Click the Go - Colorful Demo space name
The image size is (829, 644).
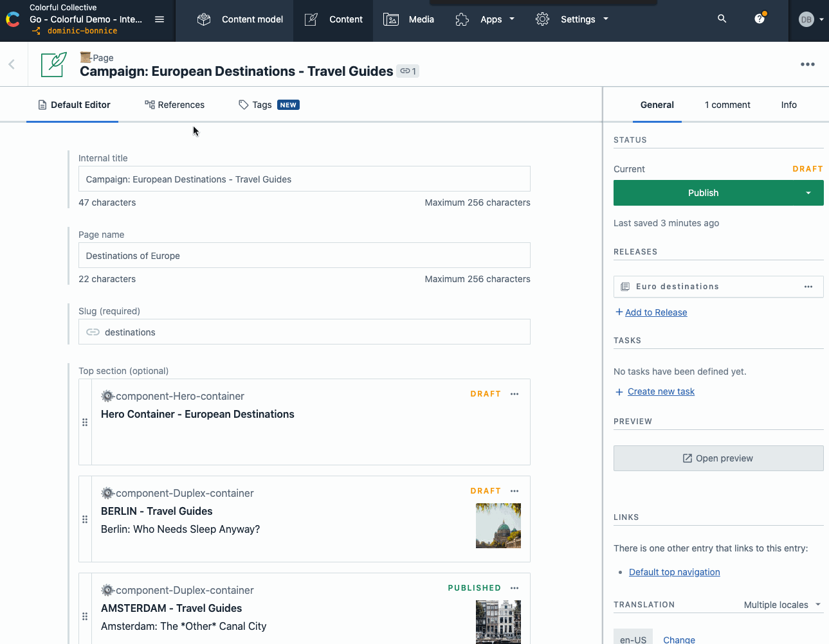tap(86, 19)
